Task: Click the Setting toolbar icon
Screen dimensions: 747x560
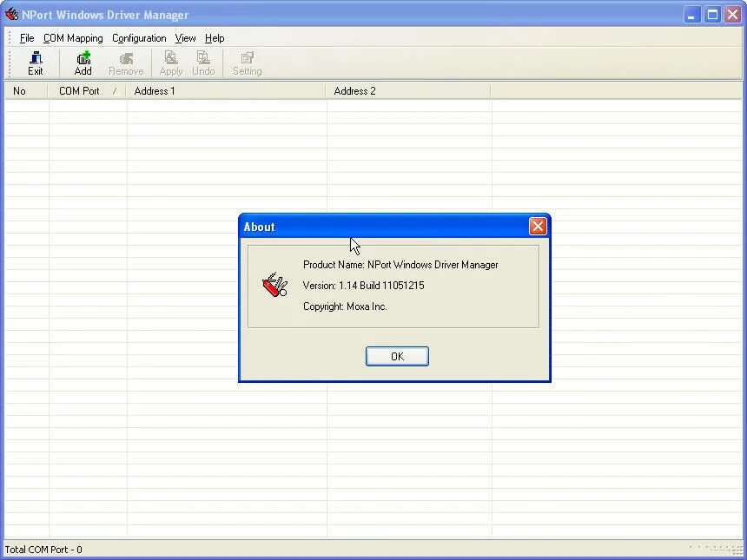Action: tap(248, 63)
